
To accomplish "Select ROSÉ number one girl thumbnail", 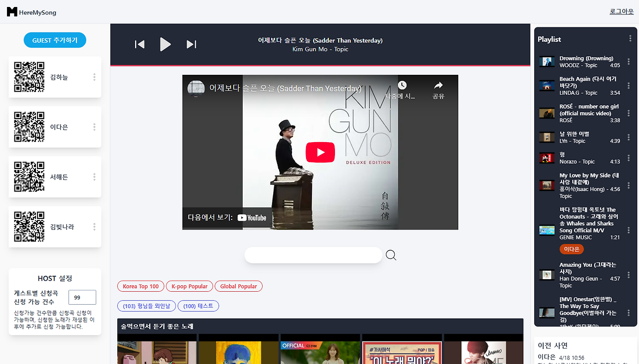I will pos(547,113).
